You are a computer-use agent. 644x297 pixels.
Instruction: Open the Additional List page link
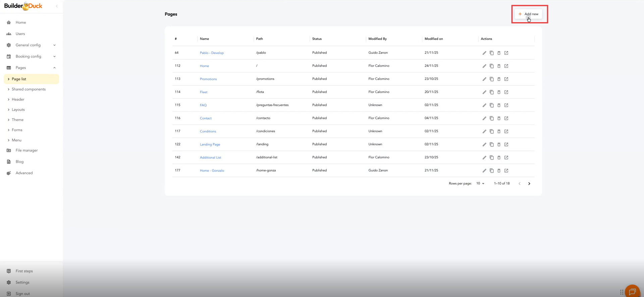click(210, 157)
